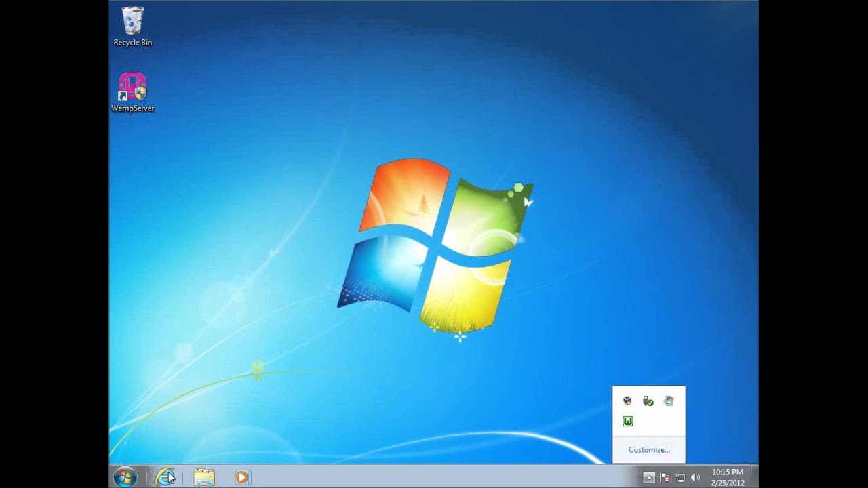Click the Show Desktop button strip
The width and height of the screenshot is (868, 488).
(754, 476)
